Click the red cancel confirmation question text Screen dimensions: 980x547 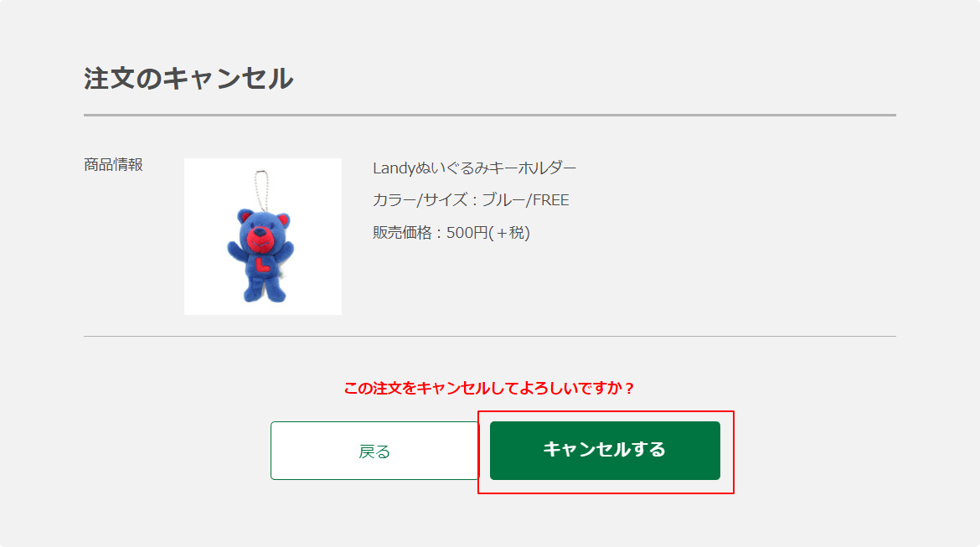pos(489,388)
